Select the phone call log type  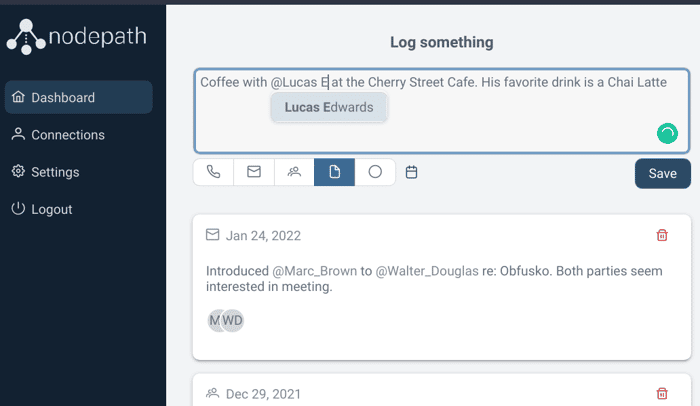click(x=213, y=172)
